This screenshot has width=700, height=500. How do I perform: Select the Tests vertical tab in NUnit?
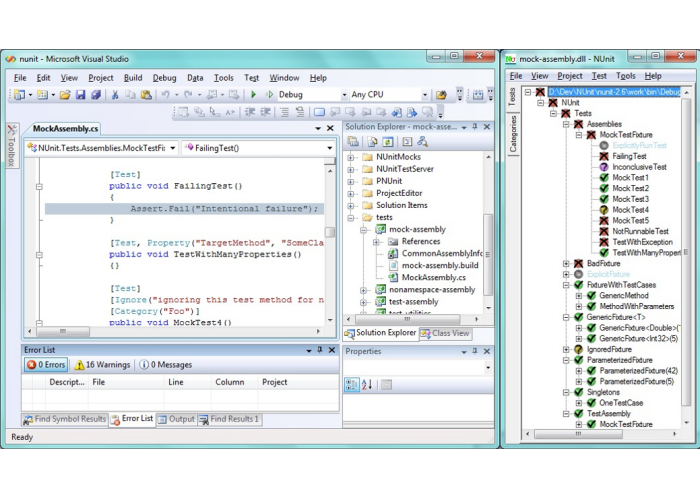pos(513,96)
